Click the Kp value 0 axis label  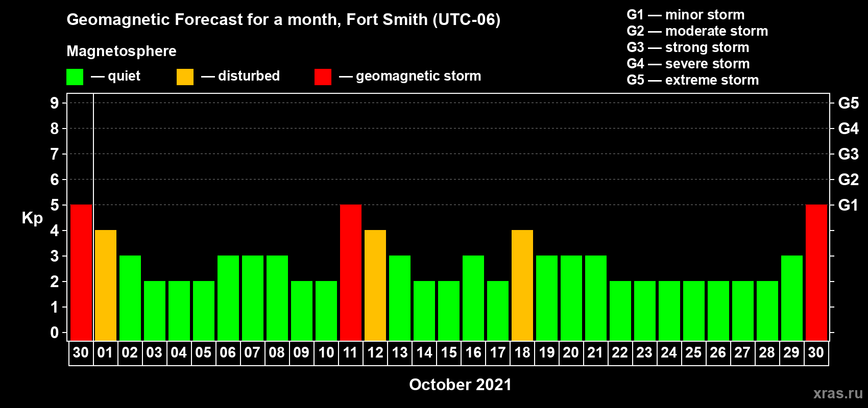pyautogui.click(x=55, y=333)
